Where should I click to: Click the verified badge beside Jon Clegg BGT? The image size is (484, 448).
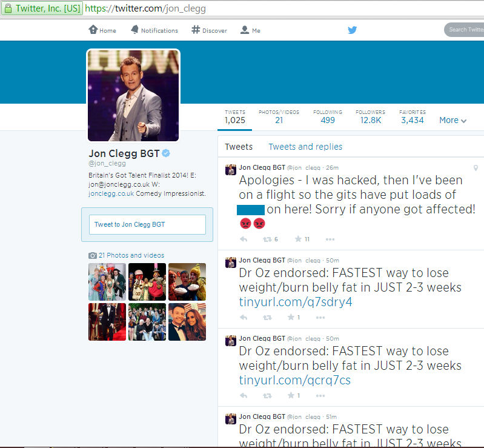coord(166,153)
